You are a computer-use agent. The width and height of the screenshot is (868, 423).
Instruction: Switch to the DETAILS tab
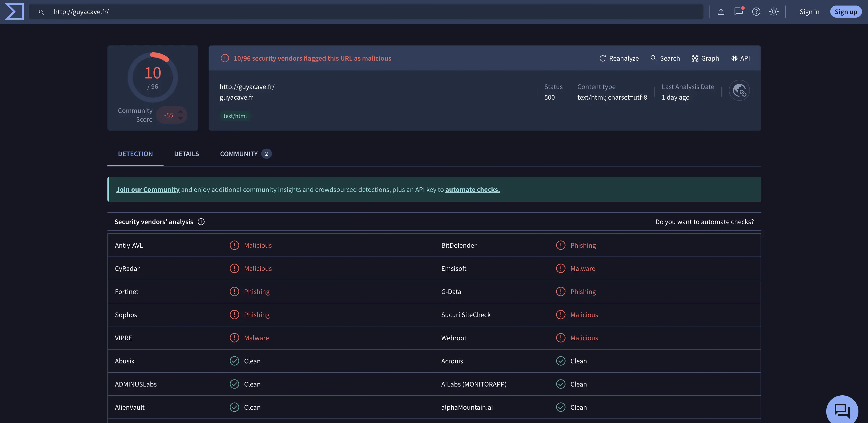[x=186, y=153]
